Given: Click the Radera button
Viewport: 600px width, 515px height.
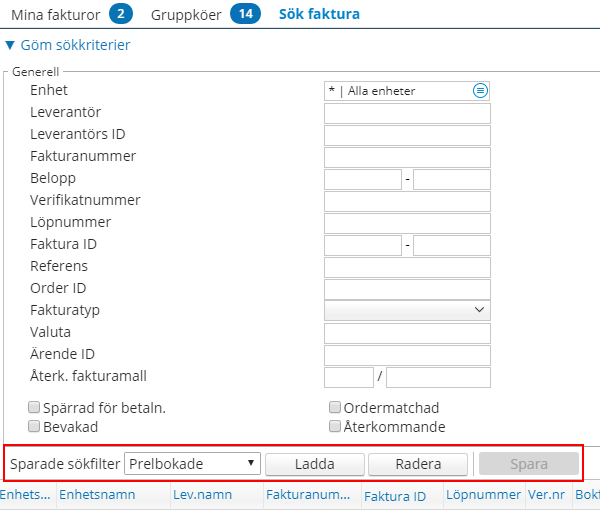Looking at the screenshot, I should 418,464.
